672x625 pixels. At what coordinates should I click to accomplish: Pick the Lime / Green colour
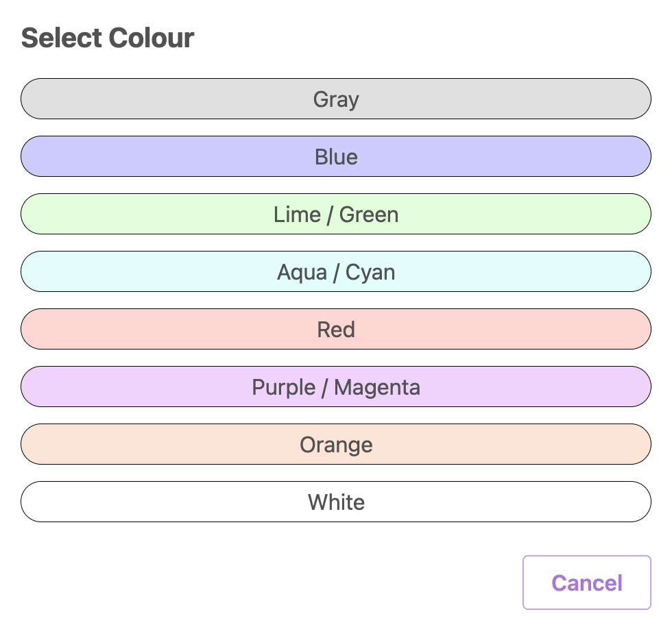336,215
